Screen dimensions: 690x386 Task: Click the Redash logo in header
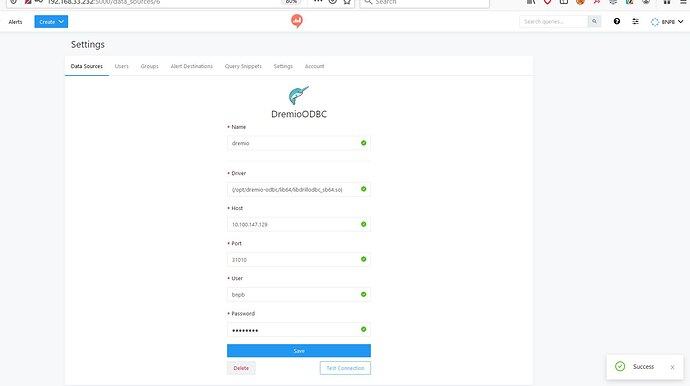[297, 21]
